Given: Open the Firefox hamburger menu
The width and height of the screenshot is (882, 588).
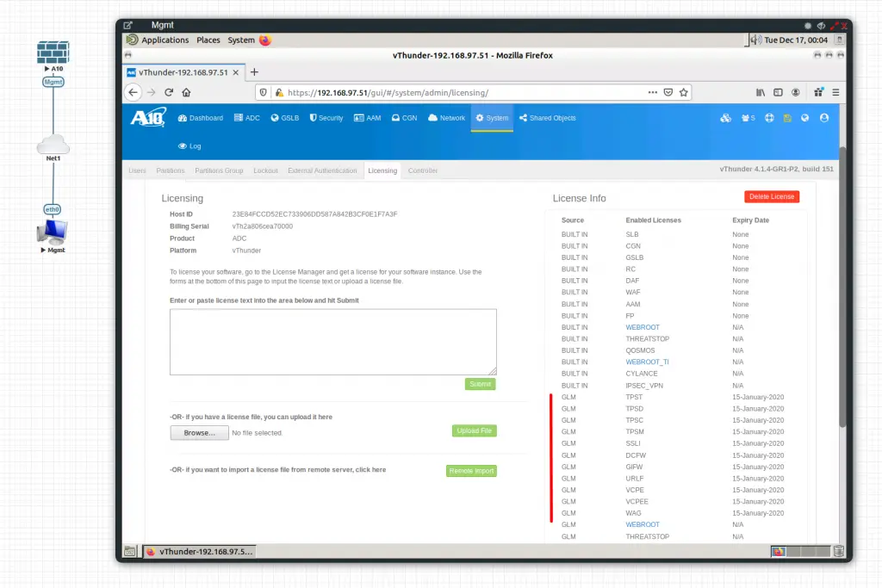Looking at the screenshot, I should click(835, 92).
